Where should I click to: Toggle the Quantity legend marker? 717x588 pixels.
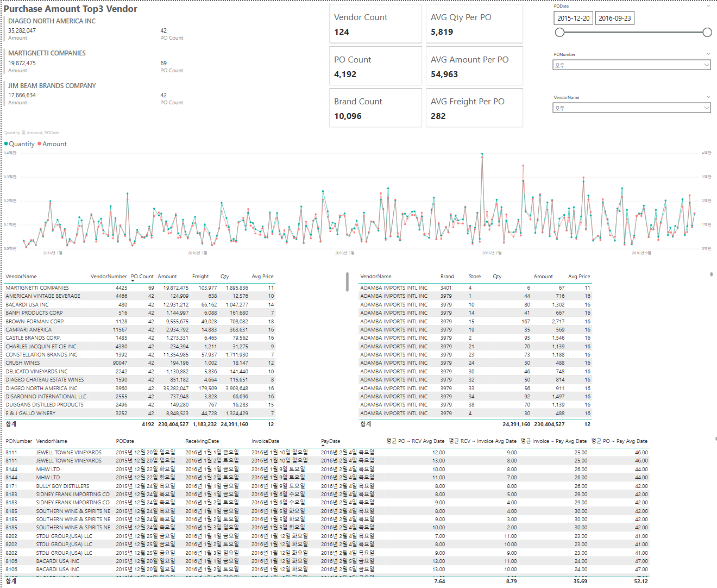point(6,144)
